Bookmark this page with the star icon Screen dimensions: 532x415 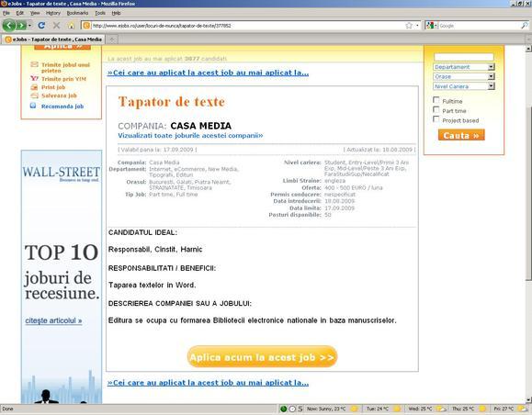point(409,26)
